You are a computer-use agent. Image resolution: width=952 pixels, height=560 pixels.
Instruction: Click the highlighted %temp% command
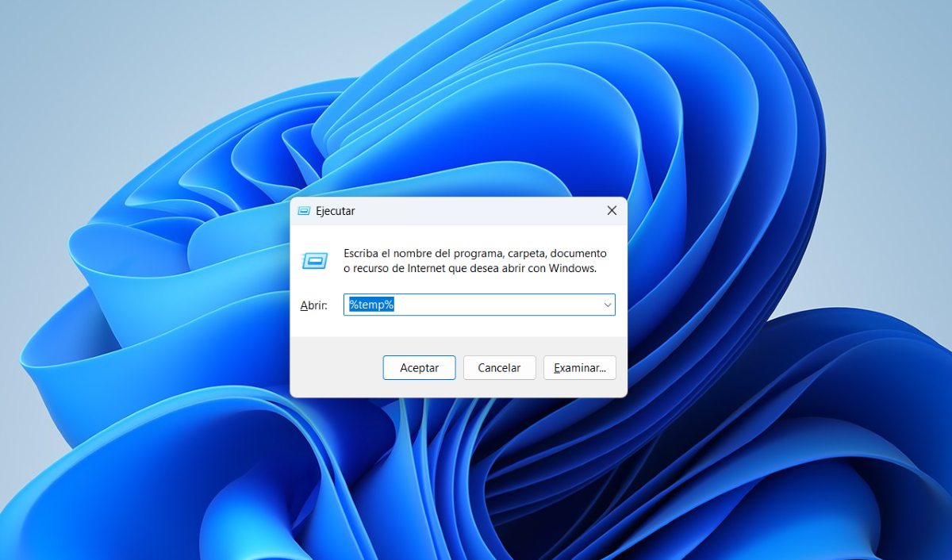click(370, 304)
